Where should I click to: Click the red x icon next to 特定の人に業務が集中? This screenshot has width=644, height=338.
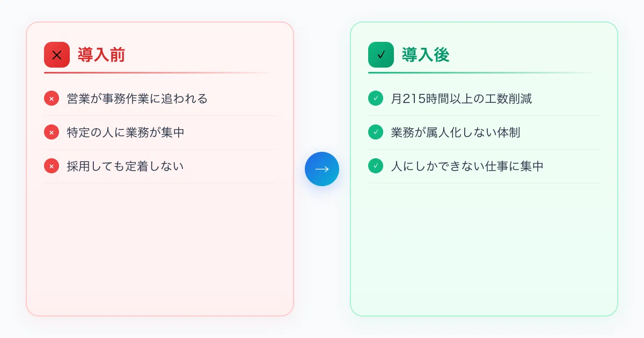tap(52, 133)
